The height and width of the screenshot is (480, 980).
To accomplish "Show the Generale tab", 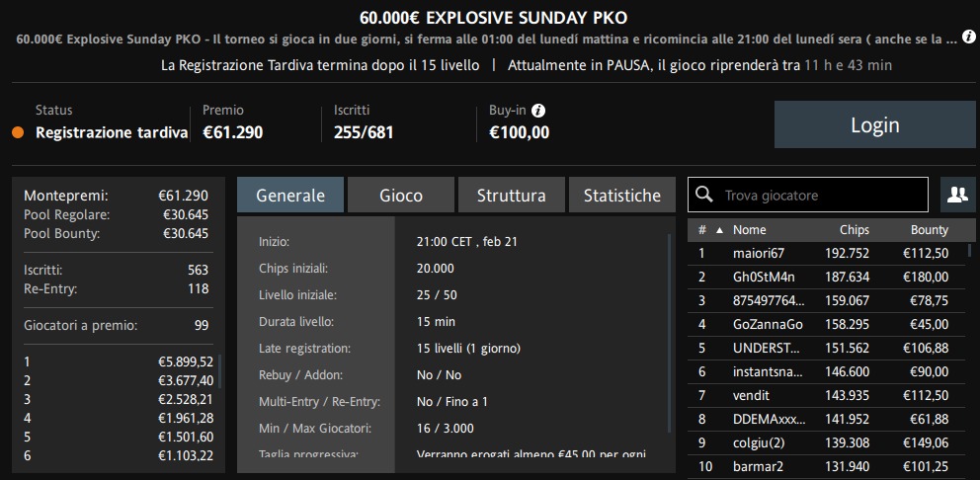I will (290, 195).
